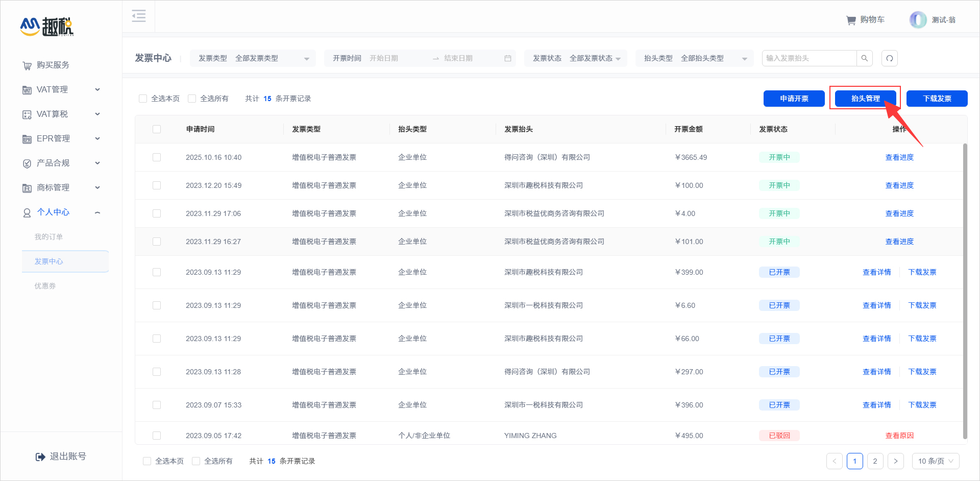
Task: Expand the VAT管理 sidebar menu
Action: 61,90
